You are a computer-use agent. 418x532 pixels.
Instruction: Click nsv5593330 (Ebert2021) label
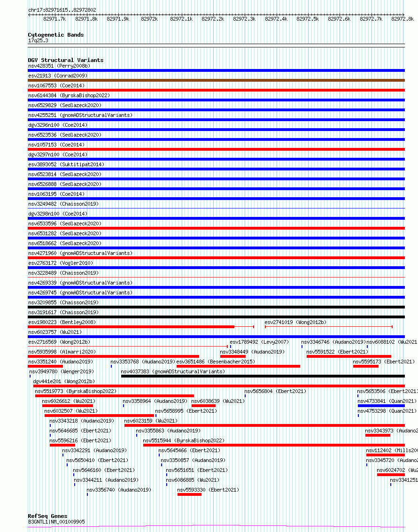[209, 490]
